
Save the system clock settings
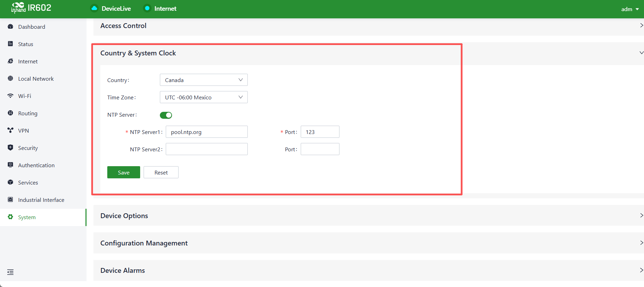tap(124, 172)
